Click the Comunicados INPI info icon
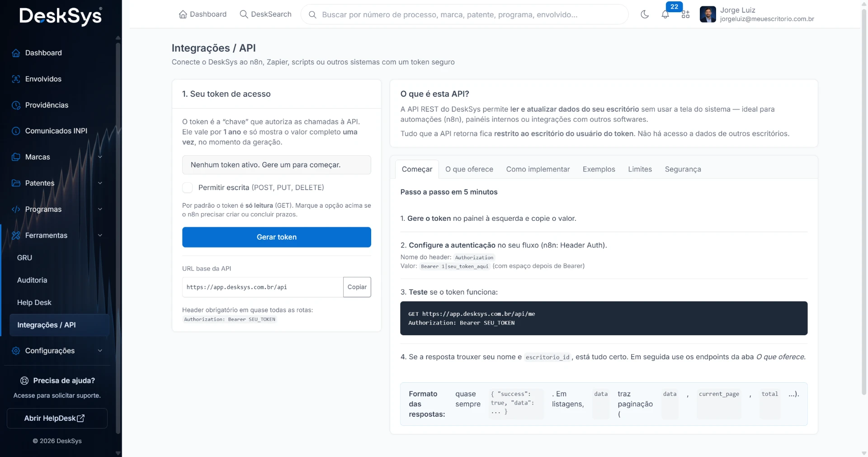The image size is (868, 457). tap(16, 131)
